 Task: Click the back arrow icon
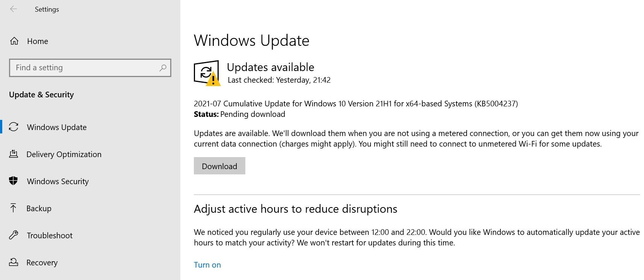pyautogui.click(x=14, y=9)
